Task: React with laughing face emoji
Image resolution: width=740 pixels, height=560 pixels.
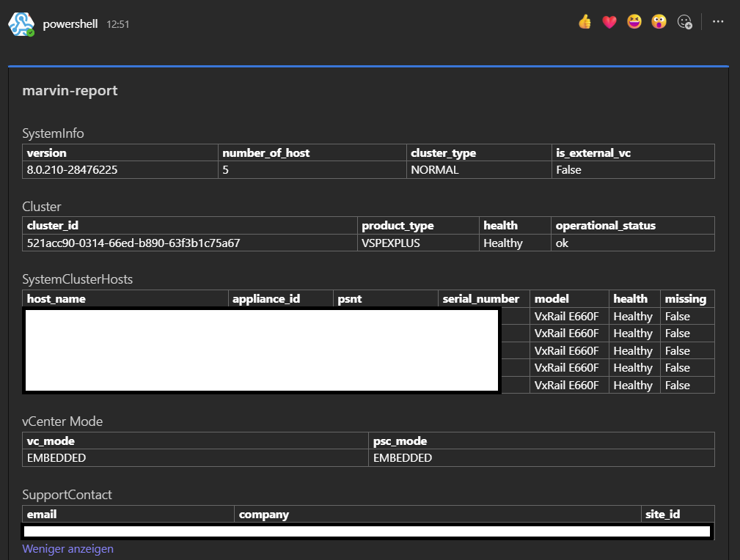Action: (x=634, y=22)
